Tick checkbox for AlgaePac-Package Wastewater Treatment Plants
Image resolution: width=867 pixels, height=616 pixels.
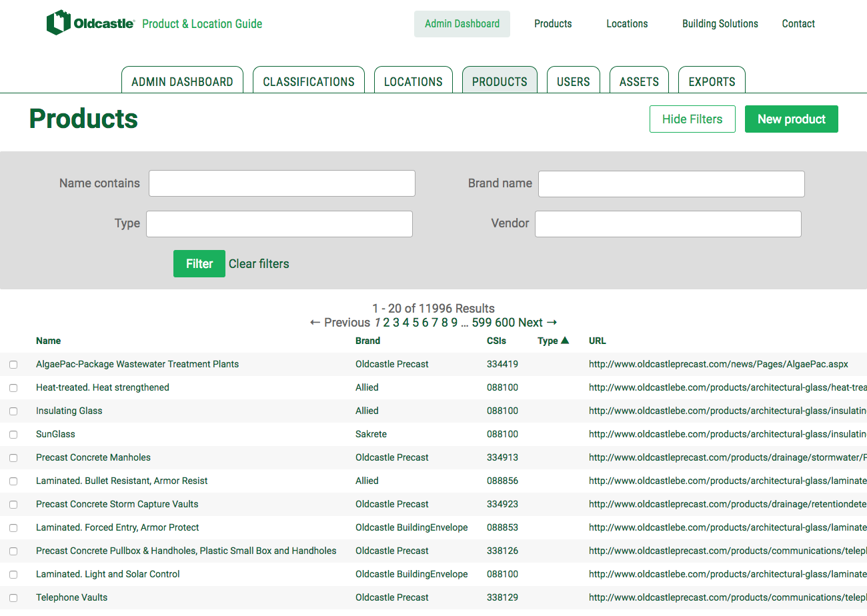[13, 365]
